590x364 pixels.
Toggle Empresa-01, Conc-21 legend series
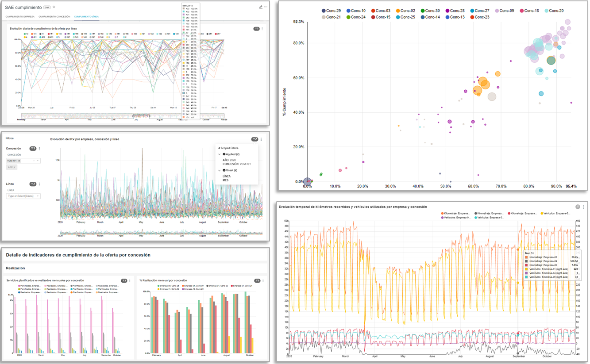[242, 286]
